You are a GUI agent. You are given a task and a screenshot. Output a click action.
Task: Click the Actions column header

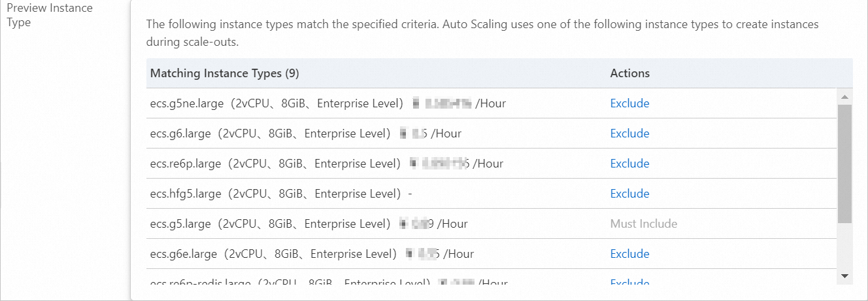tap(629, 73)
